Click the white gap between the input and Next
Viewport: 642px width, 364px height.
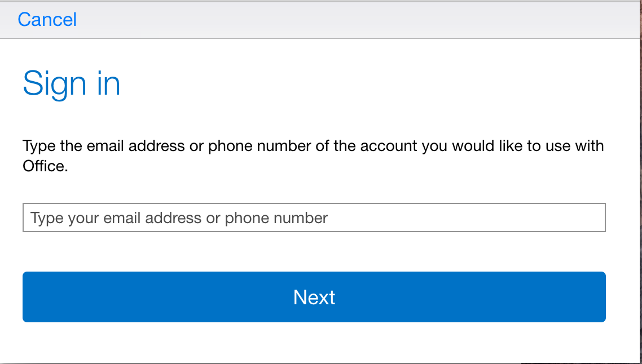click(314, 251)
